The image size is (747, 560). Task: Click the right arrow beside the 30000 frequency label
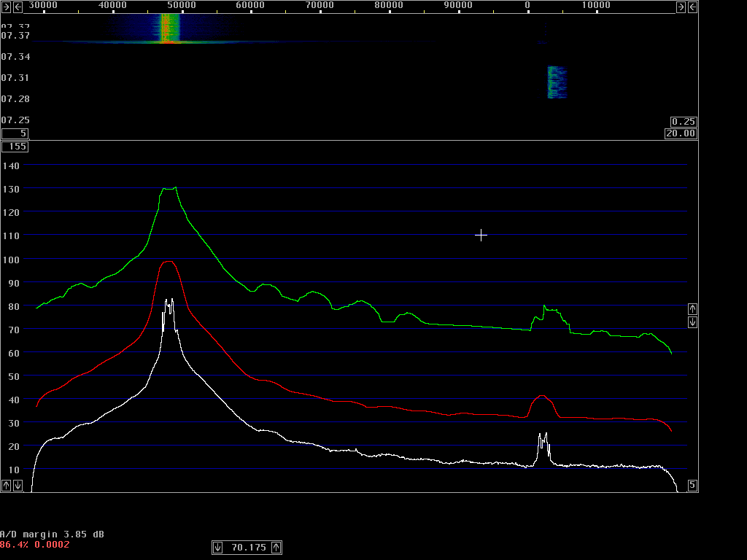[x=6, y=7]
